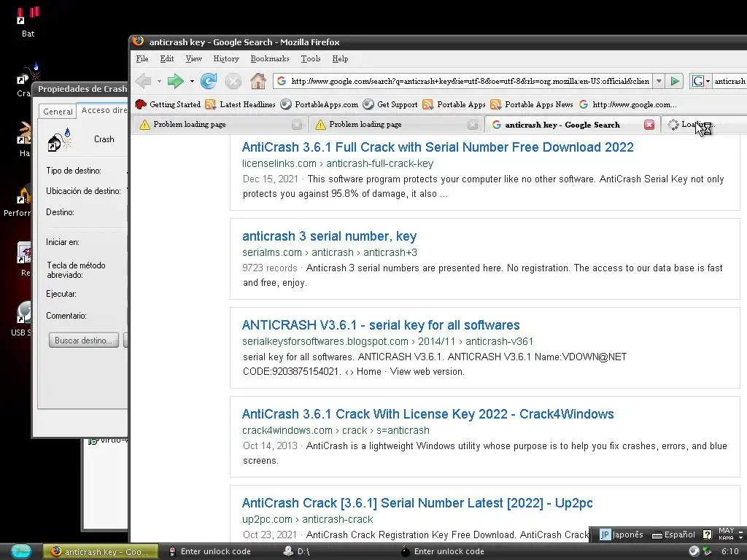747x560 pixels.
Task: Select Español keyboard in language bar
Action: (673, 534)
